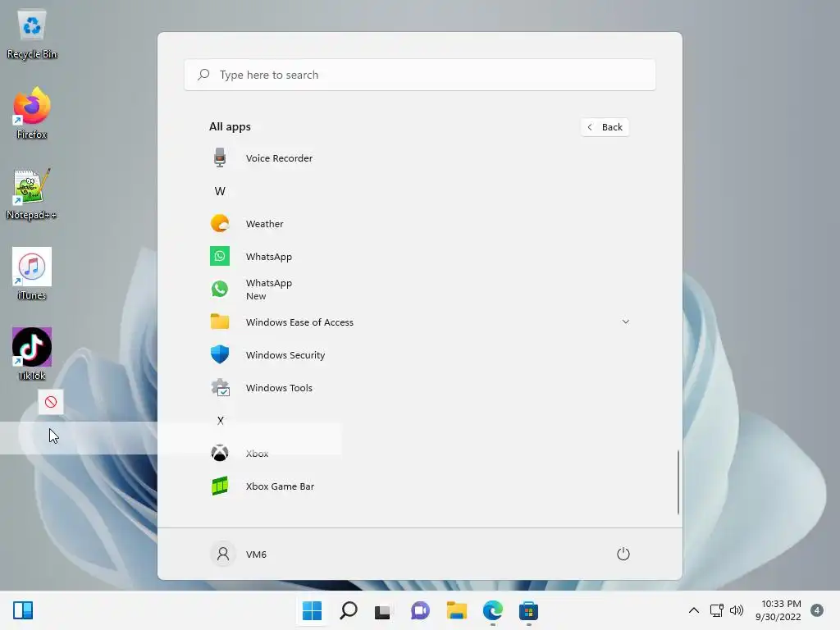Open the Widgets icon on taskbar
This screenshot has height=630, width=840.
23,610
